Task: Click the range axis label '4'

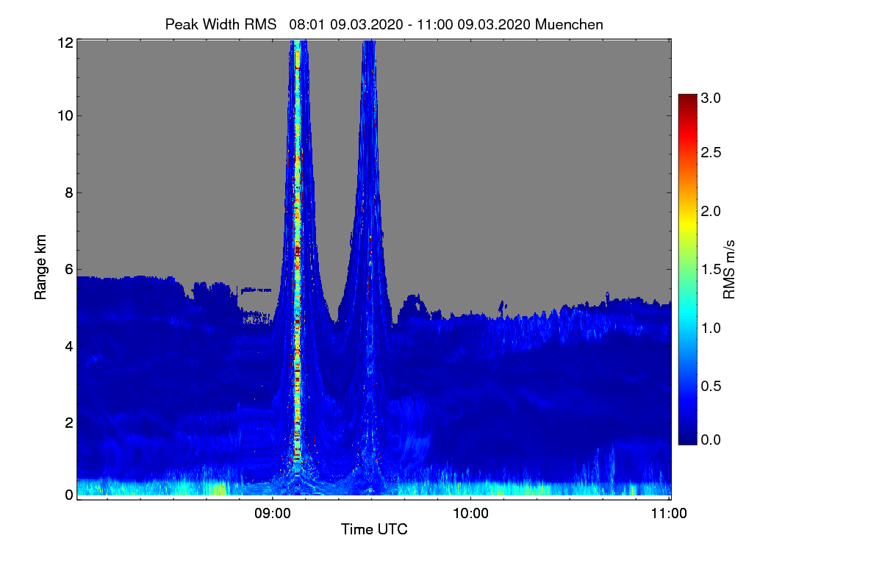Action: tap(68, 345)
